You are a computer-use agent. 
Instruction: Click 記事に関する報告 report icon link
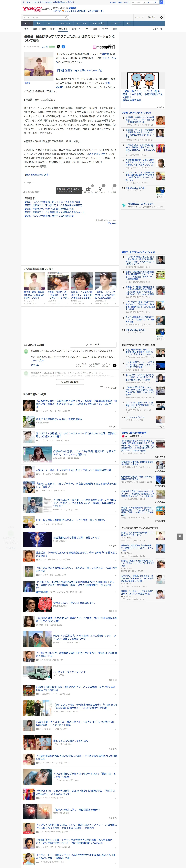coord(32,192)
